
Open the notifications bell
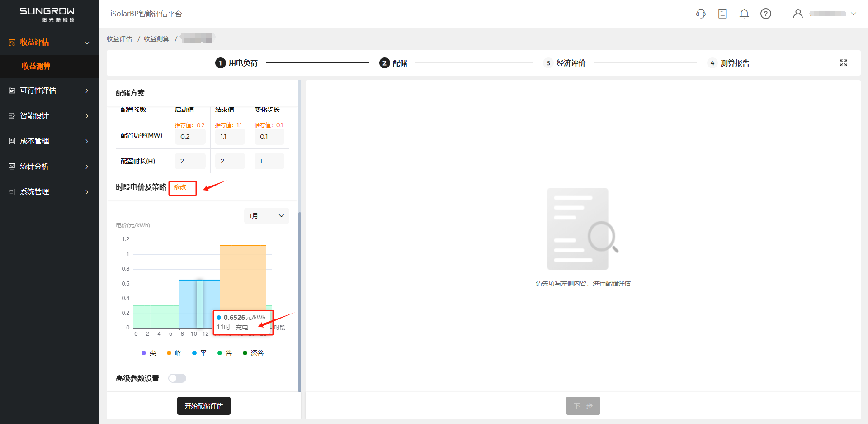pyautogui.click(x=744, y=14)
